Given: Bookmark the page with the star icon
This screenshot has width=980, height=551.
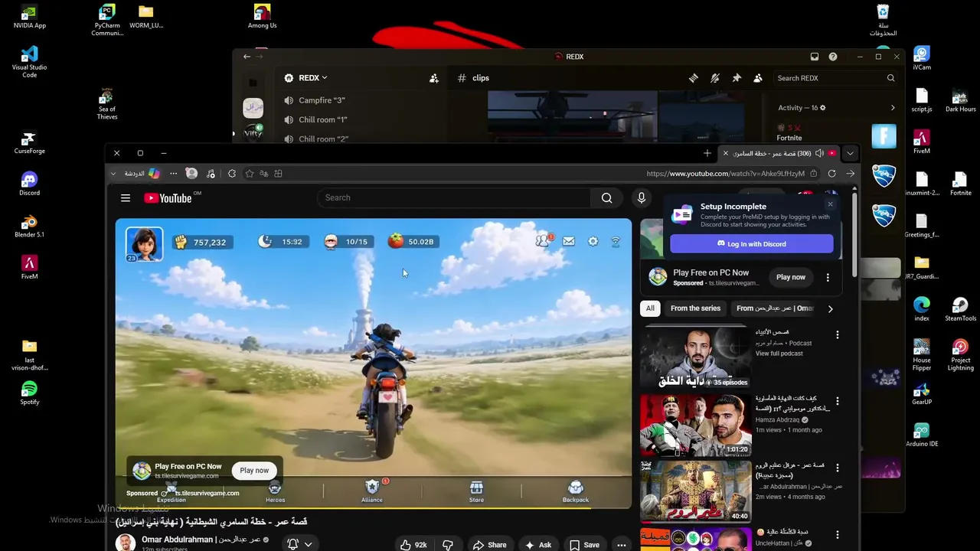Looking at the screenshot, I should [x=250, y=174].
